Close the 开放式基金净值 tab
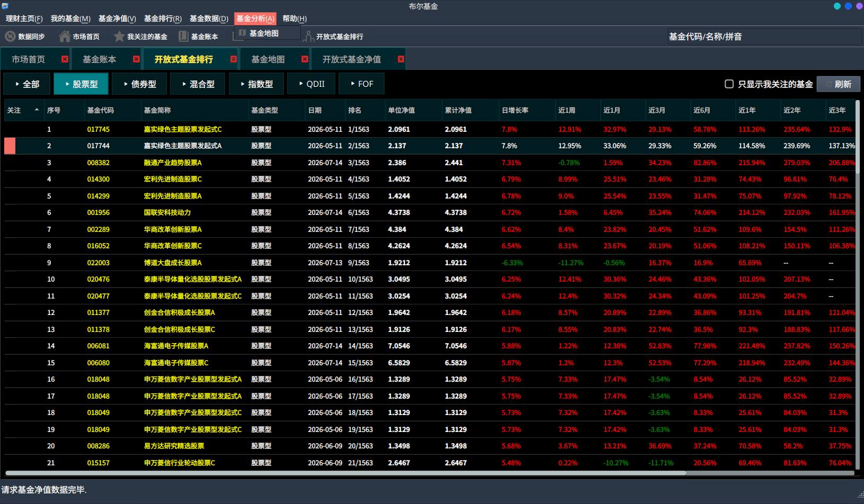This screenshot has width=864, height=504. pyautogui.click(x=401, y=59)
